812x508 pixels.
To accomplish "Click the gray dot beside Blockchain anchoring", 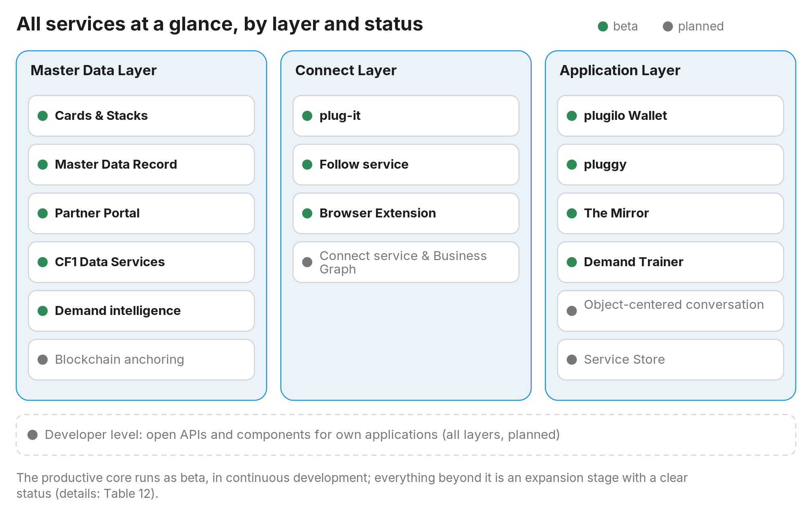I will tap(43, 360).
